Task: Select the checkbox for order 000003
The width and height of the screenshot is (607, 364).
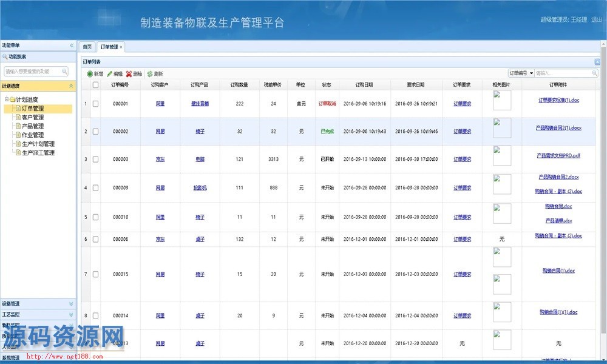Action: 95,160
